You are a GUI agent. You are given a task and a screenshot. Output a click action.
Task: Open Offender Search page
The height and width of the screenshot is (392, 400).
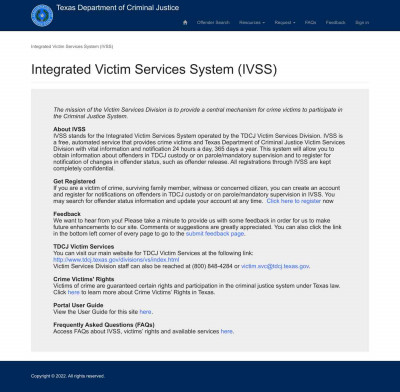click(213, 22)
